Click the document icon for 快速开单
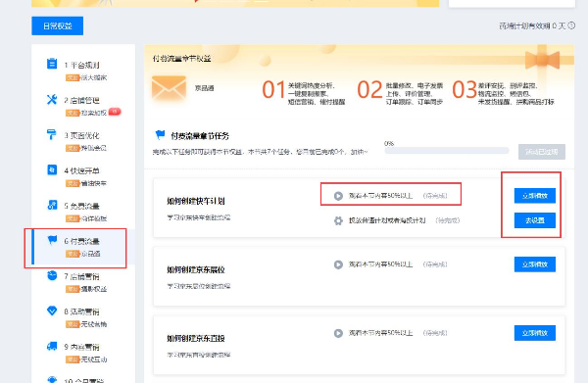Screen dimensions: 588x383 pyautogui.click(x=52, y=169)
